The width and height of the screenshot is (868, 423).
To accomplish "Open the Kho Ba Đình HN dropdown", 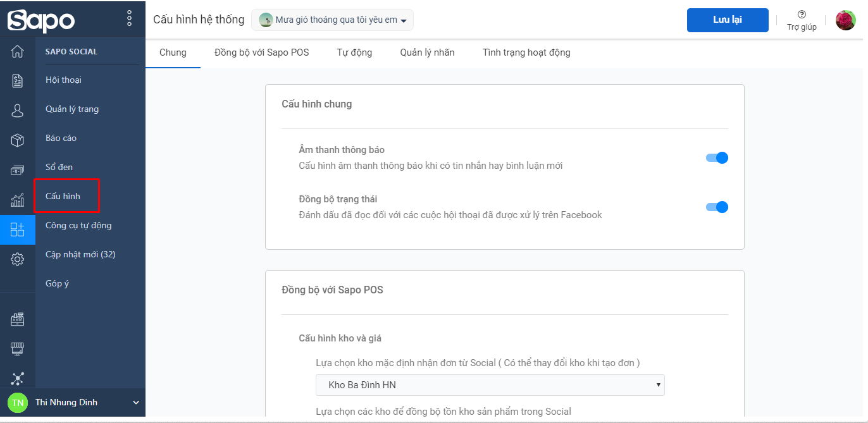I will pos(490,384).
